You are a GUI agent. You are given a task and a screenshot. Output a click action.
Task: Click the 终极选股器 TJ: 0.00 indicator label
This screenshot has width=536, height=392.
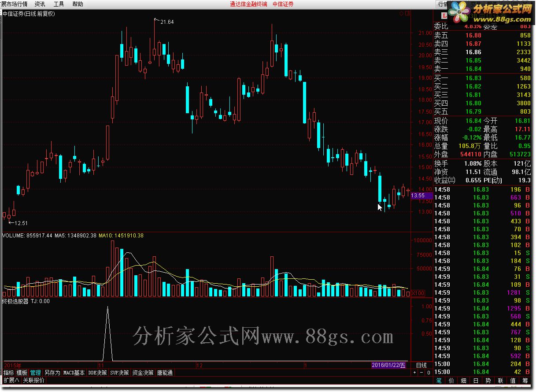point(26,301)
